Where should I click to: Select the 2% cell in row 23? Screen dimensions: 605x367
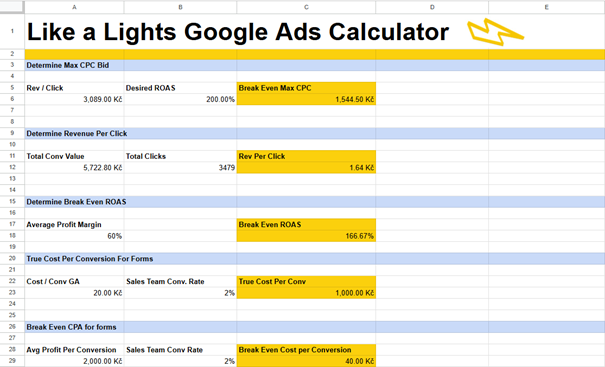(x=180, y=293)
